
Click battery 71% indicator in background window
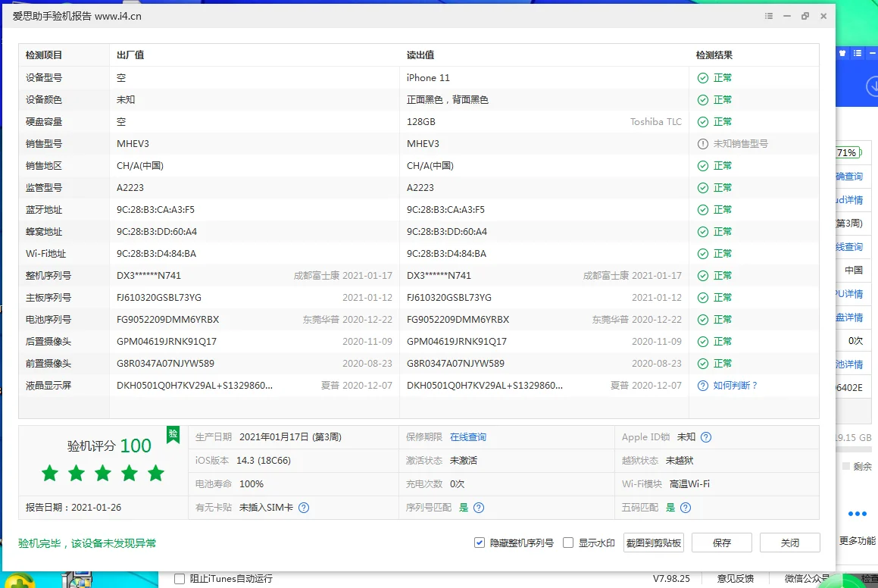pos(848,152)
